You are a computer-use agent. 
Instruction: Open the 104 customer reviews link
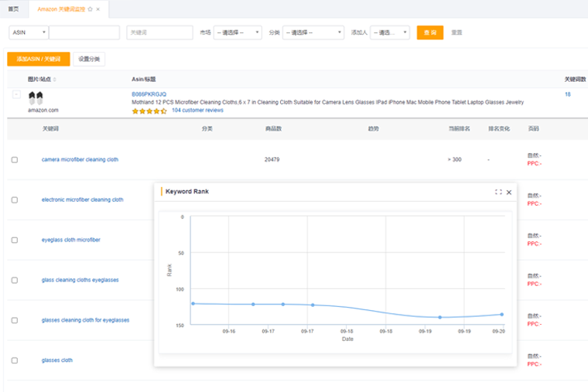point(197,111)
